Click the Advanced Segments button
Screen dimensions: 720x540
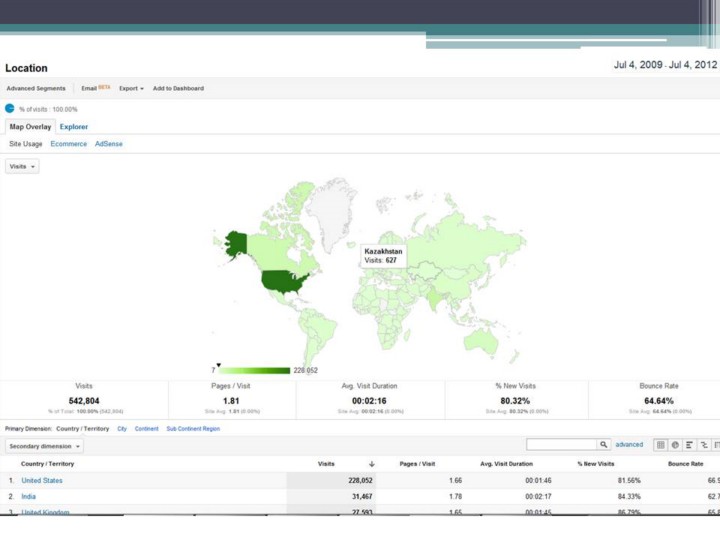point(35,88)
